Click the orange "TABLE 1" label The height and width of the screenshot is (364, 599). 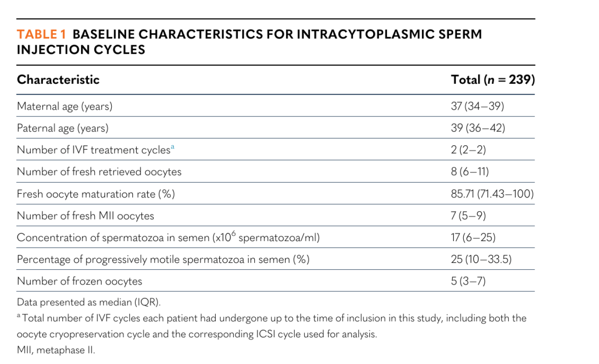click(x=41, y=35)
